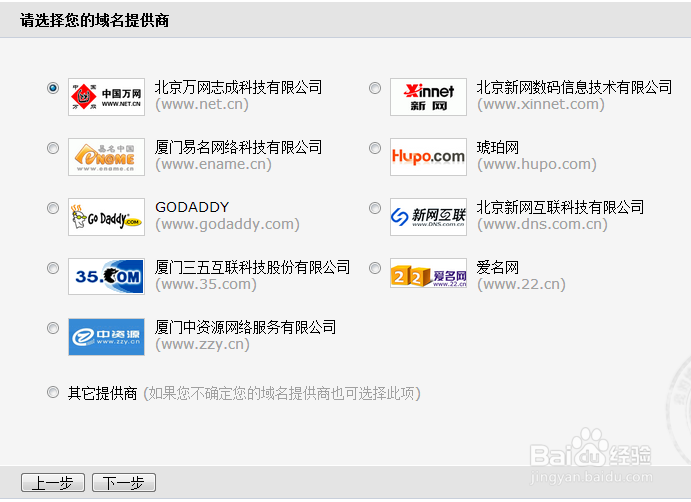Click the heading 请选择您的域名提供商
This screenshot has width=691, height=502.
coord(94,20)
